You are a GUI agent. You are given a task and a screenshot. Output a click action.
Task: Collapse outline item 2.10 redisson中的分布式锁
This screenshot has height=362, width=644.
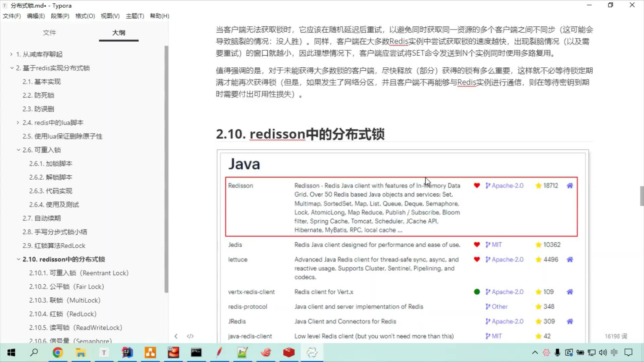18,259
